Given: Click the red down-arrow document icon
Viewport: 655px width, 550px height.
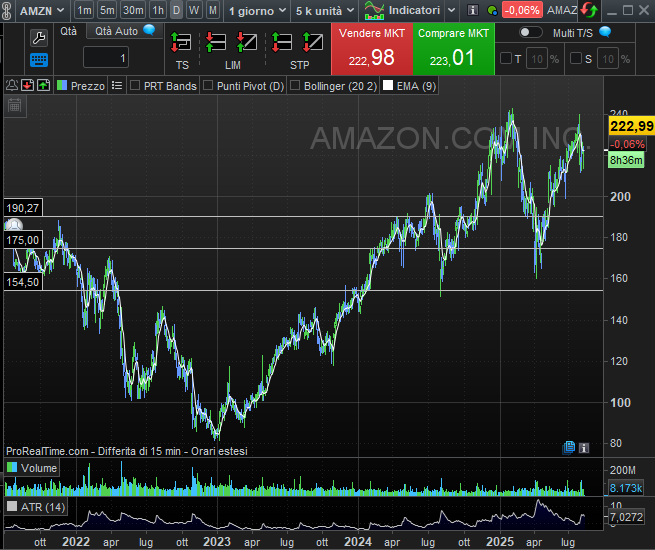Looking at the screenshot, I should [28, 86].
